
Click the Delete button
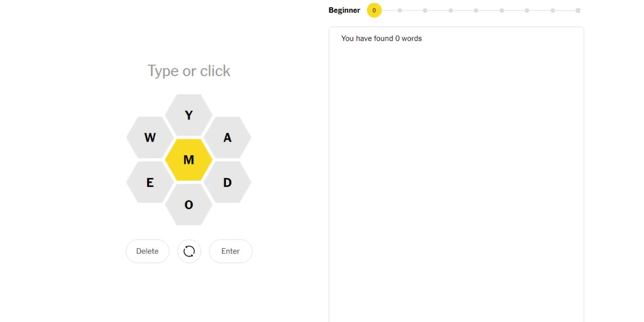[x=147, y=251]
